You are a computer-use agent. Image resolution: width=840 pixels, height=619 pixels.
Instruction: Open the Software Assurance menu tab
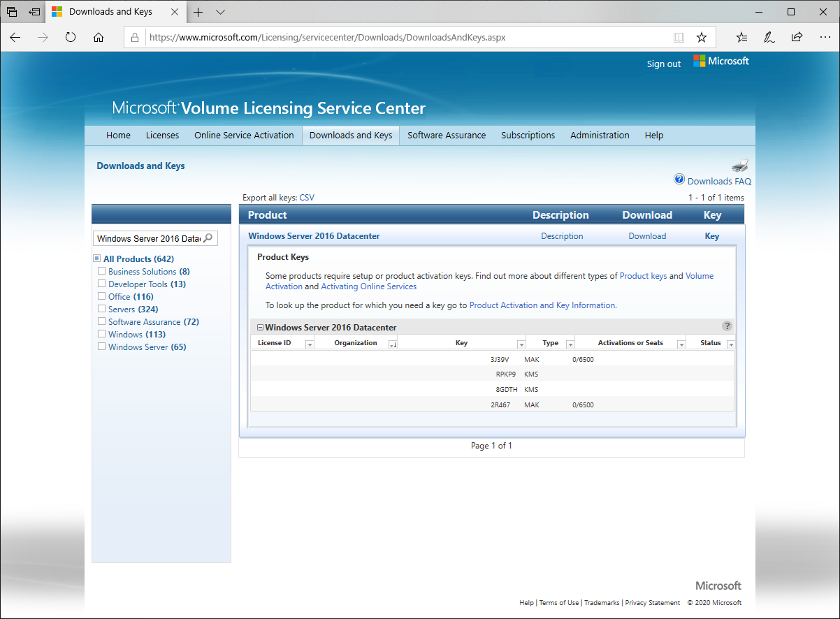tap(447, 136)
